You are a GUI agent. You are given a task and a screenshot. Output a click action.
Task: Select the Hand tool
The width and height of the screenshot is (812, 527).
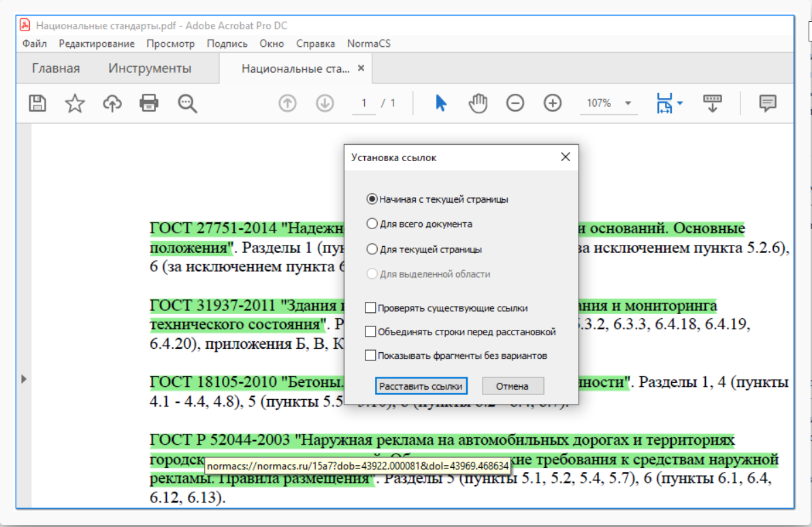click(477, 103)
